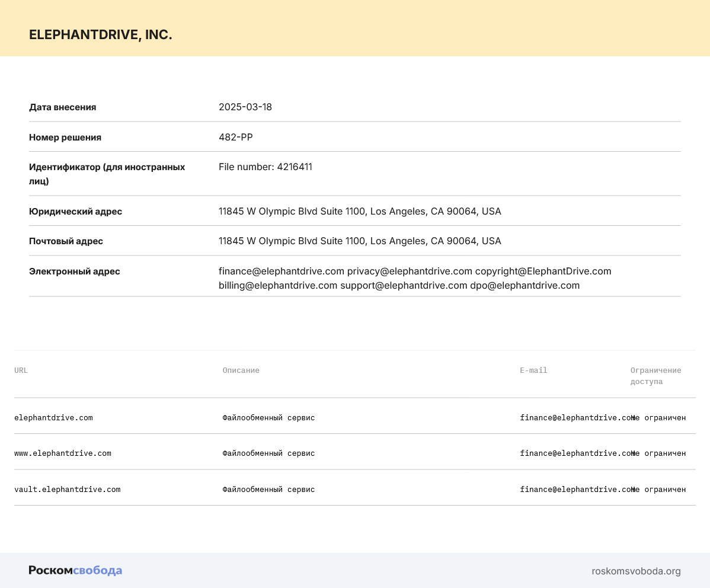Click the Роскомсвобода logo in footer

tap(76, 570)
